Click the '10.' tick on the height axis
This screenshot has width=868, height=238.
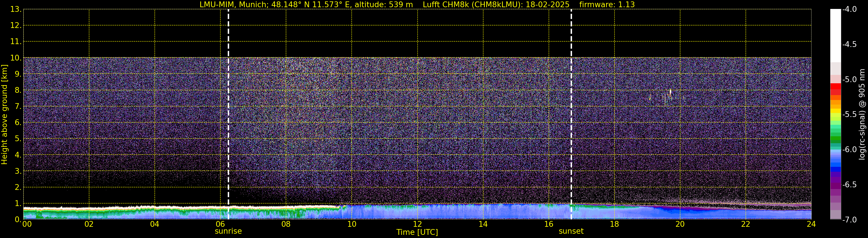point(16,58)
